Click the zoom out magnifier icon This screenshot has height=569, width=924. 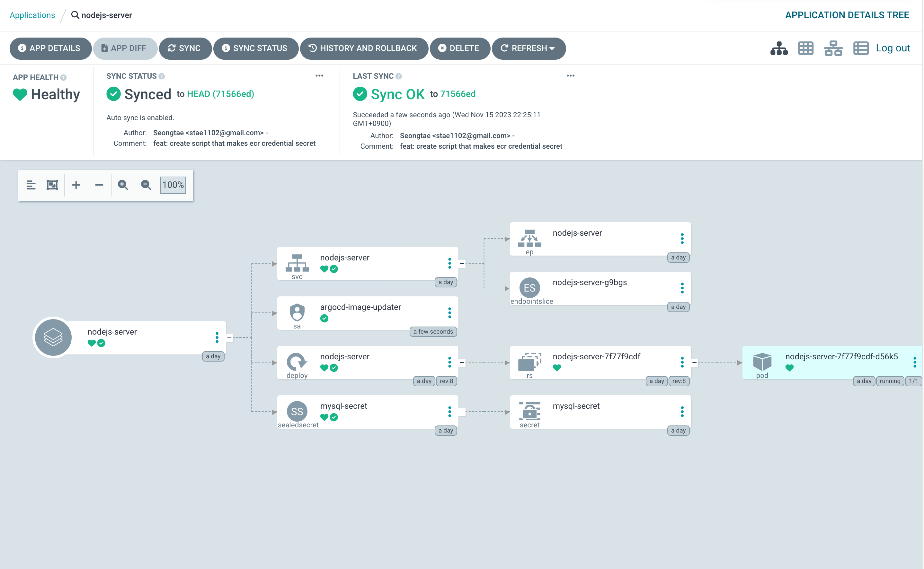(x=146, y=185)
